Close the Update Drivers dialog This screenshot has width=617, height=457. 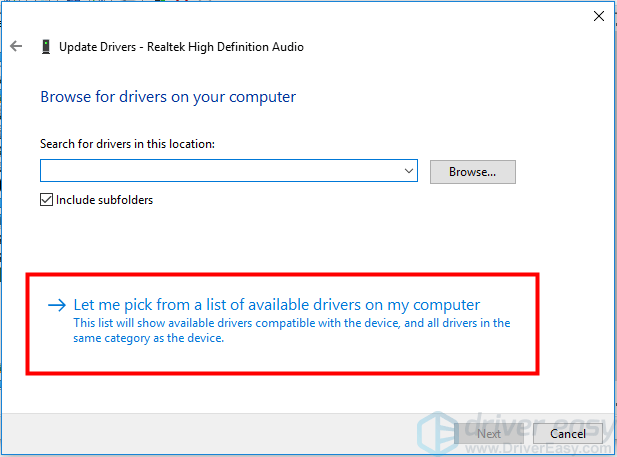599,16
